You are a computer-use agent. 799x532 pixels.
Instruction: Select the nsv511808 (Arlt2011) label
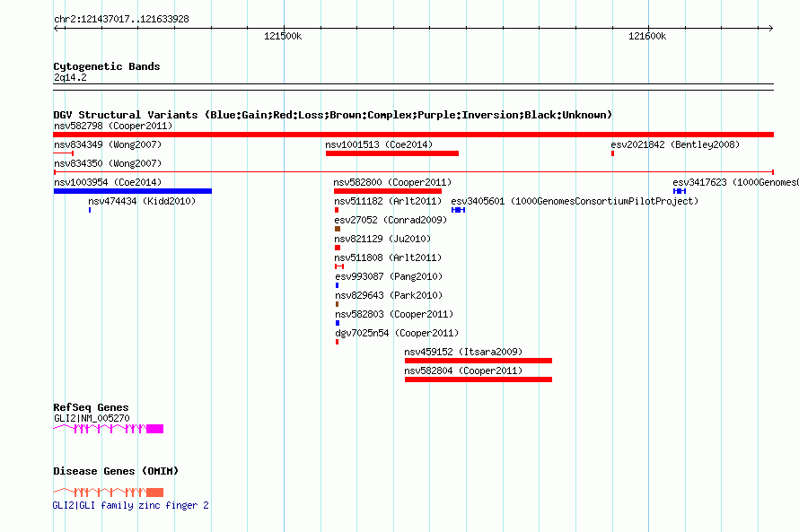388,257
